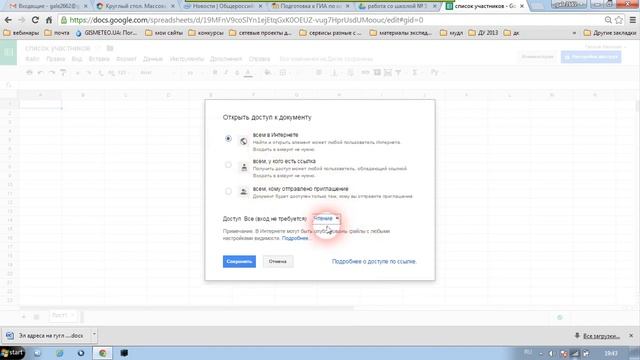Select 'всем в Интернете' radio option
This screenshot has width=640, height=360.
pos(228,139)
